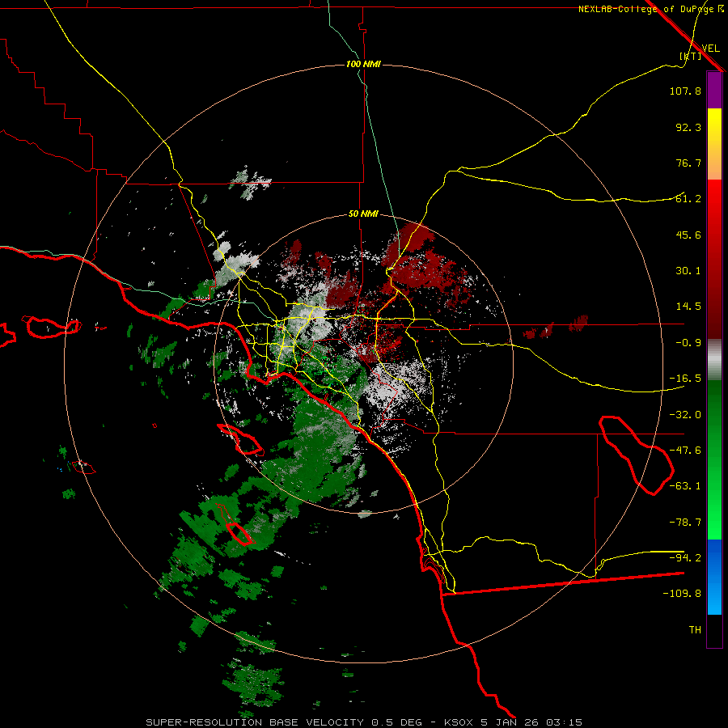Click the 14.5 legend value
728x728 pixels.
pos(688,307)
